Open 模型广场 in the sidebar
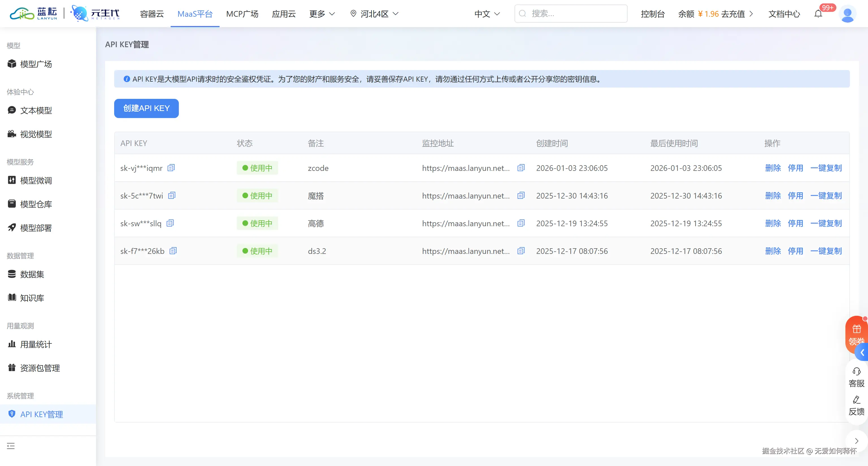 (36, 64)
